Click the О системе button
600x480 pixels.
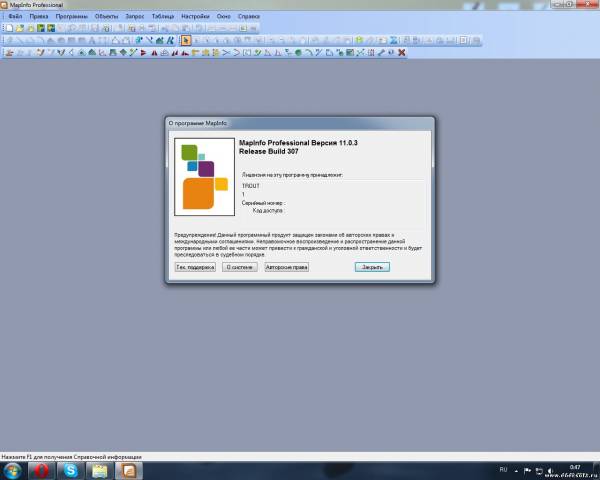point(240,267)
